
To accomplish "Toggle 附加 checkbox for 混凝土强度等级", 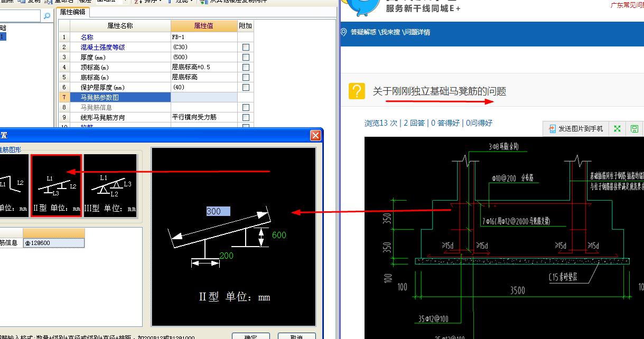I will click(246, 48).
